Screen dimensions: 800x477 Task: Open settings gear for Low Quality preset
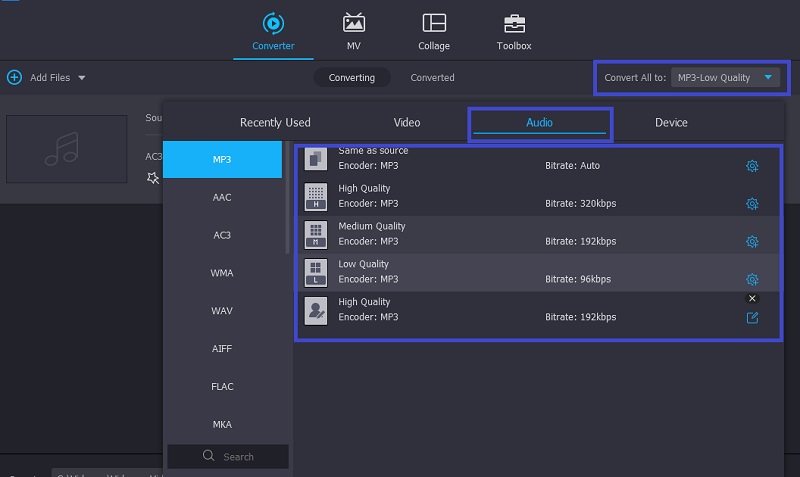click(x=752, y=280)
